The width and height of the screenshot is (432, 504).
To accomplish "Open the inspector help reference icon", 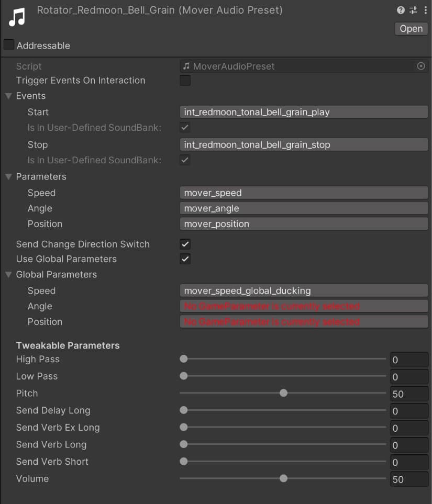I will point(401,10).
